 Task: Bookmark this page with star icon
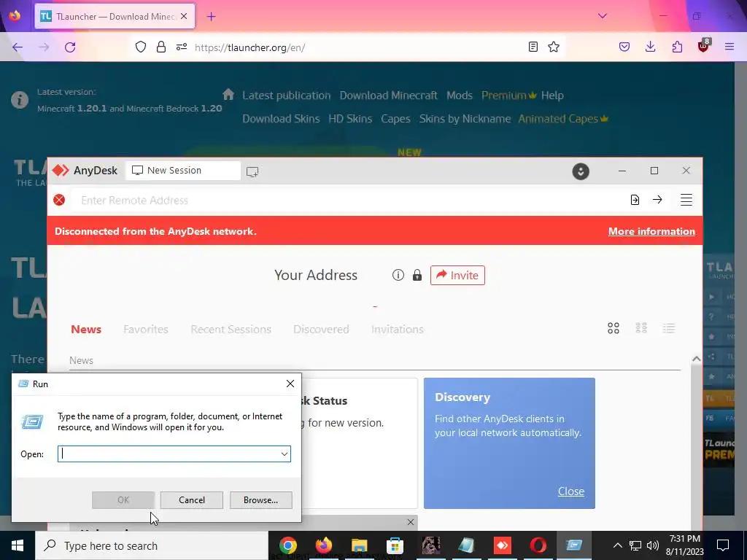click(553, 47)
